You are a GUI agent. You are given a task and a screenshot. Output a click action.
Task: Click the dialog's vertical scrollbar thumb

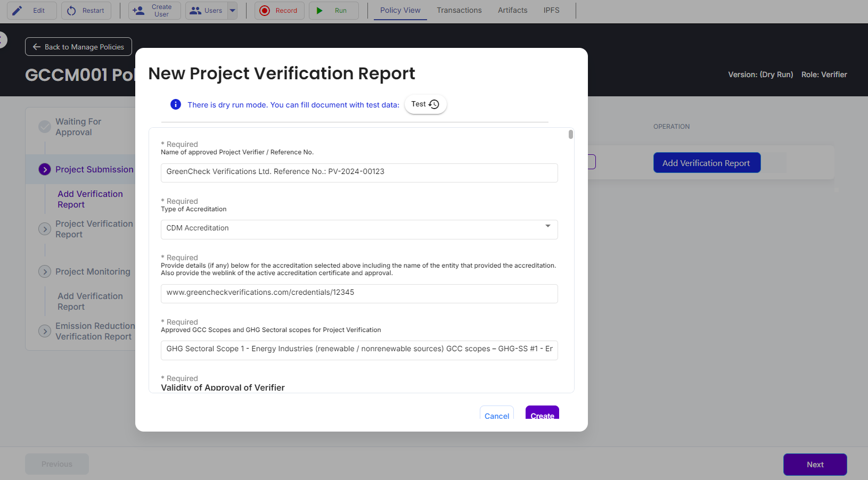coord(571,135)
